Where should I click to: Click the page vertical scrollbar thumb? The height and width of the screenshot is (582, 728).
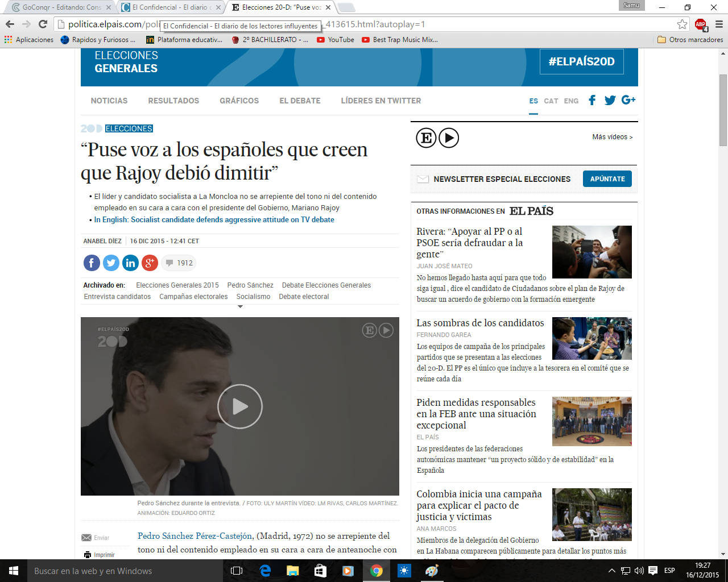point(723,110)
